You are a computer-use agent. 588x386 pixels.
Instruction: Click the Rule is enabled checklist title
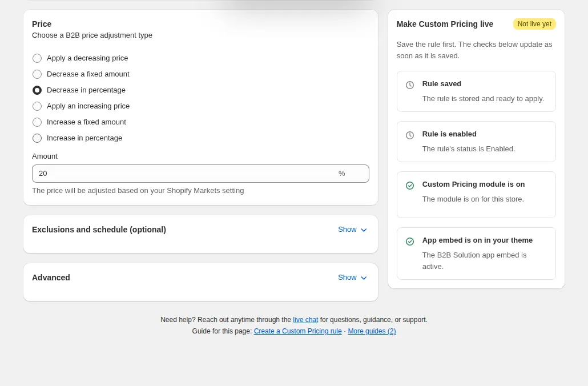click(x=449, y=134)
